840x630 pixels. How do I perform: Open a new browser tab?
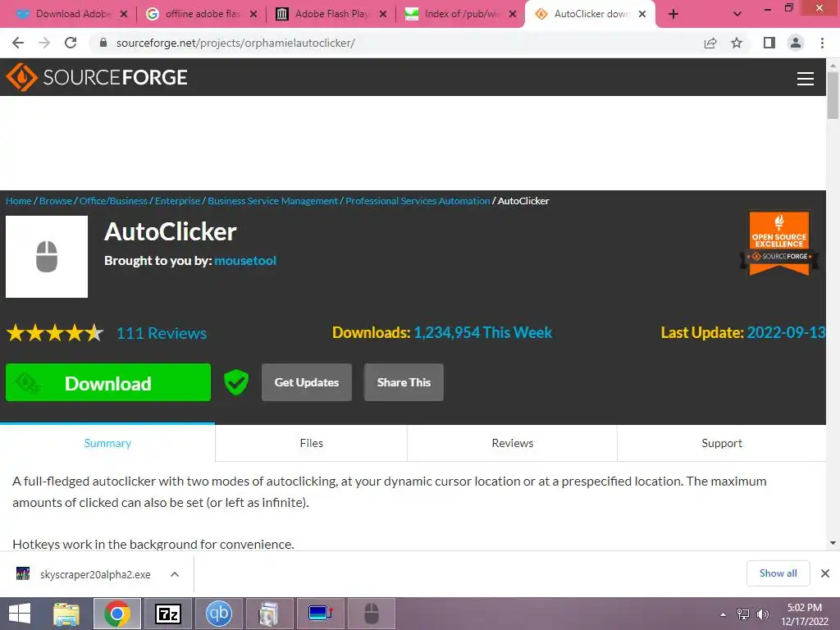(673, 14)
